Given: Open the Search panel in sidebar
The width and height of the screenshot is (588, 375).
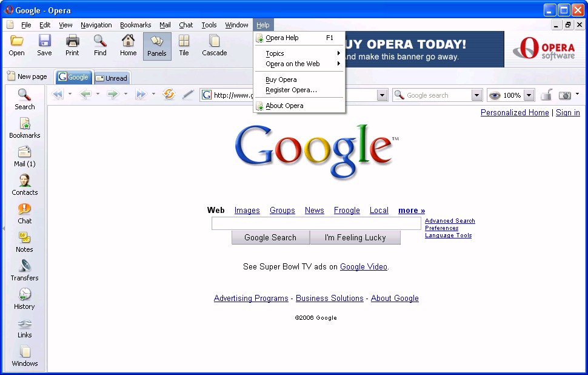Looking at the screenshot, I should (x=25, y=100).
